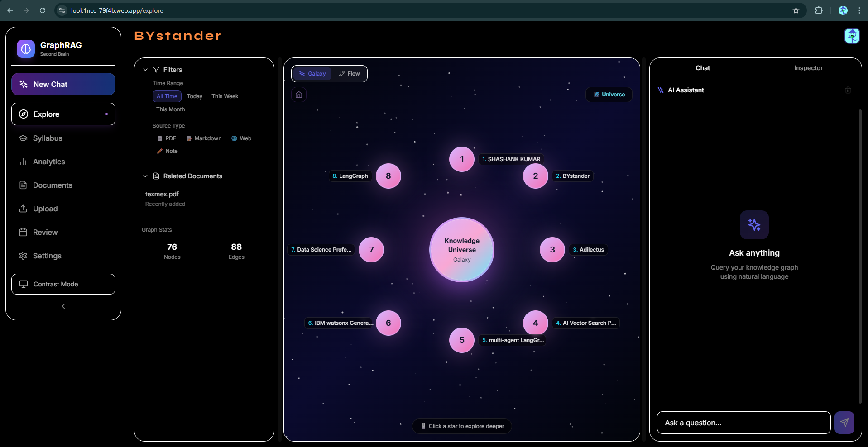Click the SHASHANK KUMAR label

511,159
